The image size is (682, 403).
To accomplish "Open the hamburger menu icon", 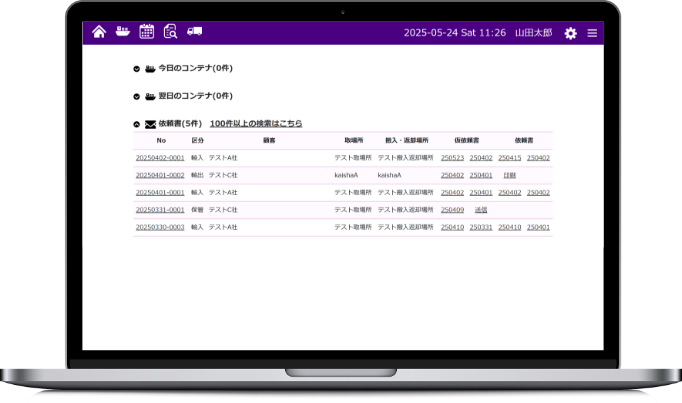I will click(x=592, y=33).
